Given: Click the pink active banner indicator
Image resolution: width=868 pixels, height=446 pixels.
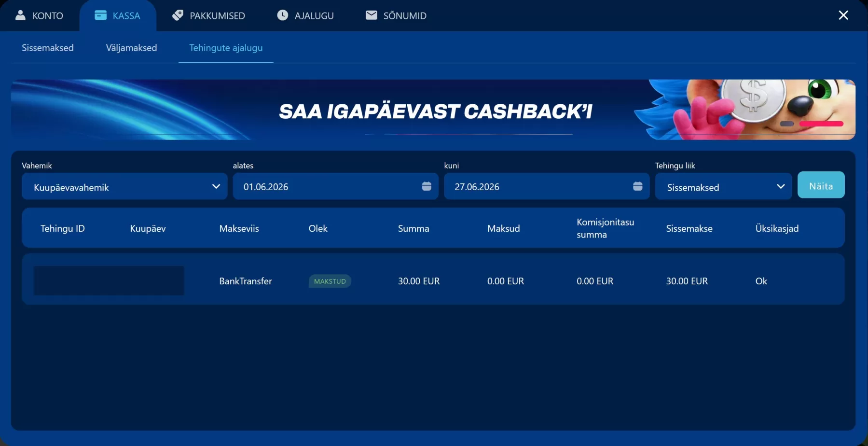Looking at the screenshot, I should click(821, 124).
